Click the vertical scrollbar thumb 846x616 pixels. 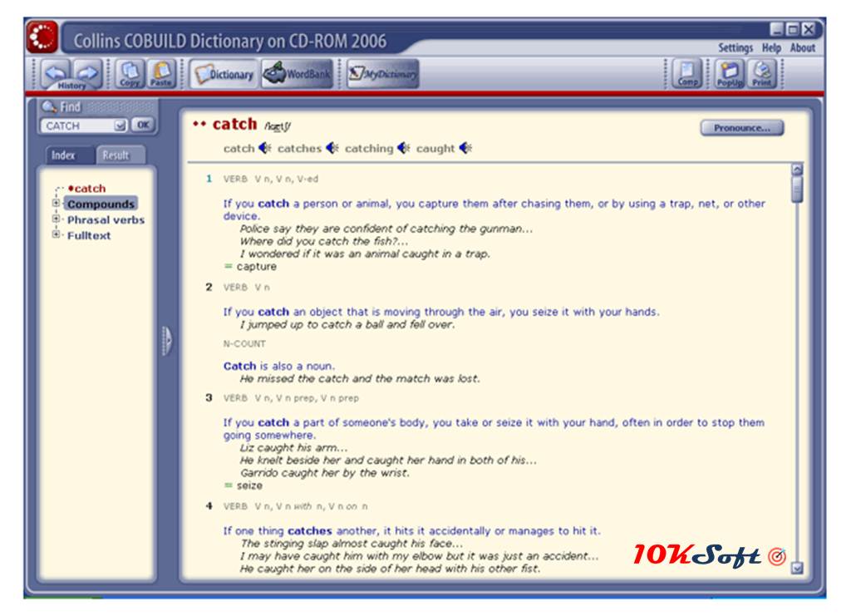pyautogui.click(x=797, y=190)
